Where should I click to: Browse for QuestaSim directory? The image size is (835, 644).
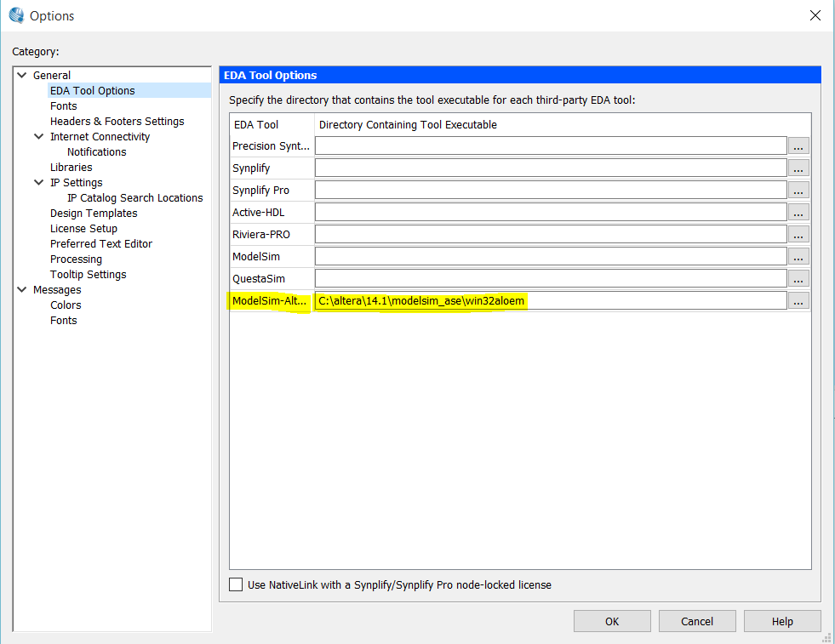coord(798,278)
